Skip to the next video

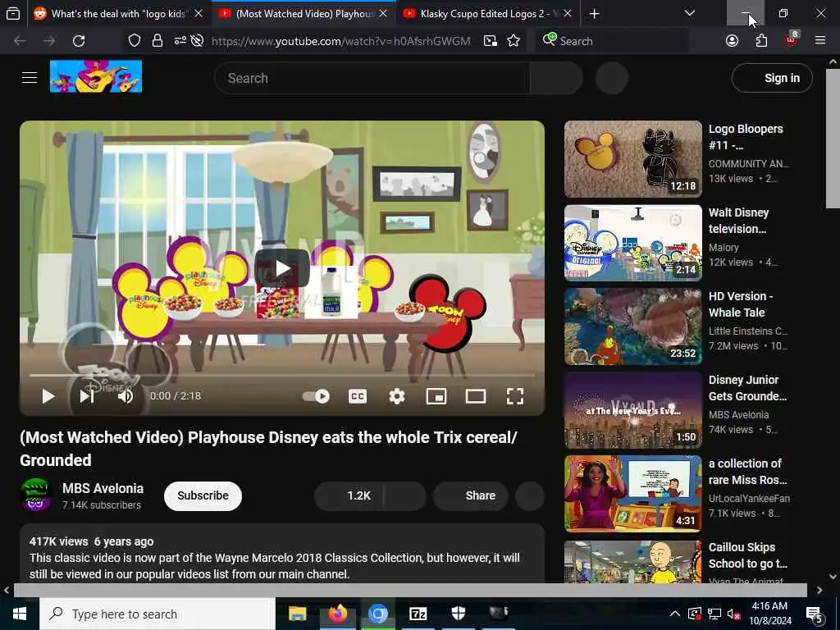click(x=87, y=396)
